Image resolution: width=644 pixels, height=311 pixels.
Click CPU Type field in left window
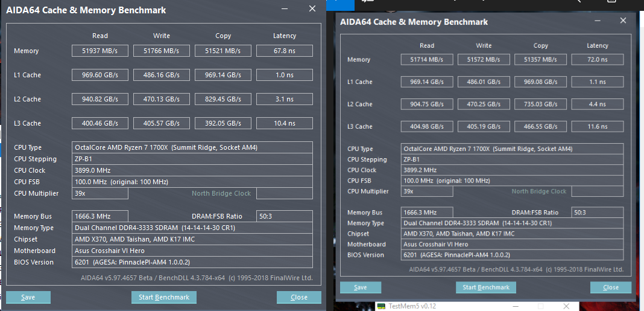pos(192,147)
